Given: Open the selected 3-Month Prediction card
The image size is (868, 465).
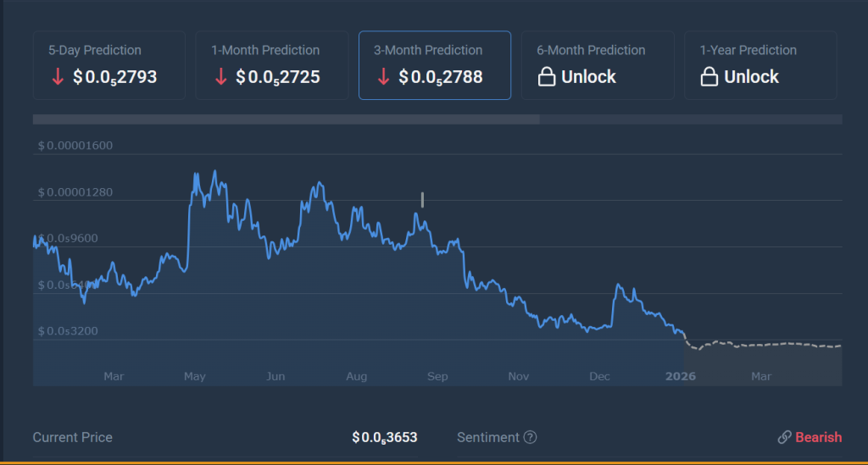Looking at the screenshot, I should pos(434,65).
